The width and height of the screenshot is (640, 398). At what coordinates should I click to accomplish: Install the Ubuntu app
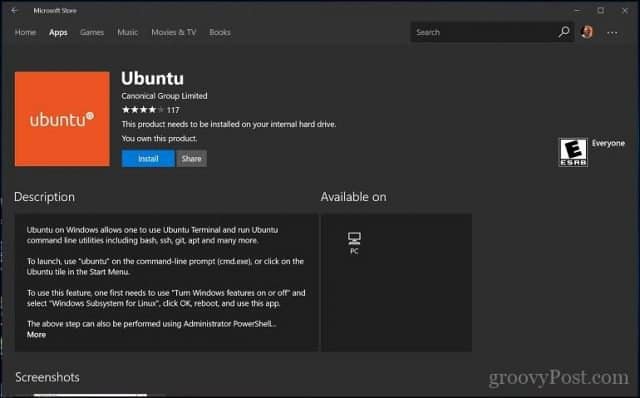click(x=148, y=158)
